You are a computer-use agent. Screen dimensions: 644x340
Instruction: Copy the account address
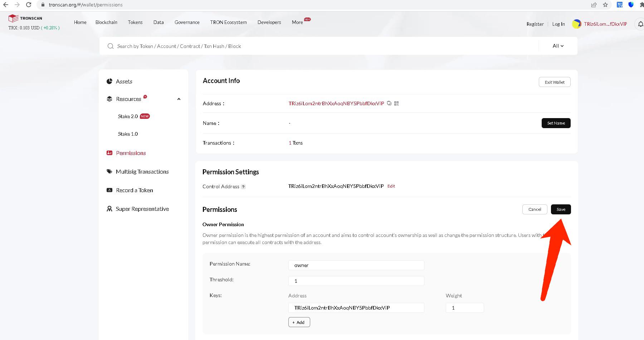click(x=389, y=103)
